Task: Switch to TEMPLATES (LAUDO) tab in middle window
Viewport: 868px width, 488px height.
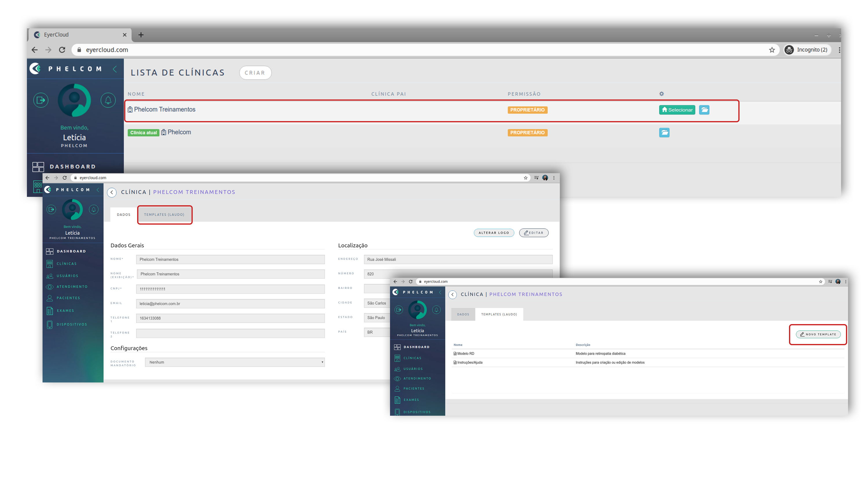Action: pyautogui.click(x=164, y=215)
